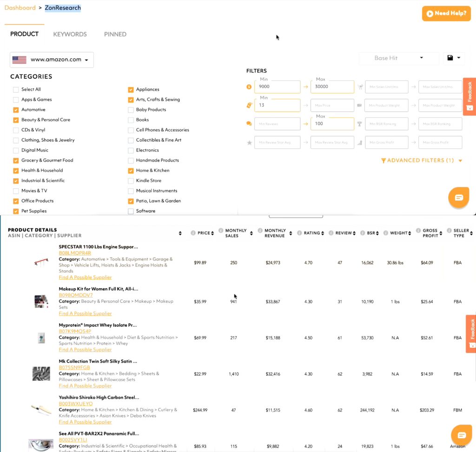Click the Max revenue field showing 30000
476x452 pixels.
(332, 87)
